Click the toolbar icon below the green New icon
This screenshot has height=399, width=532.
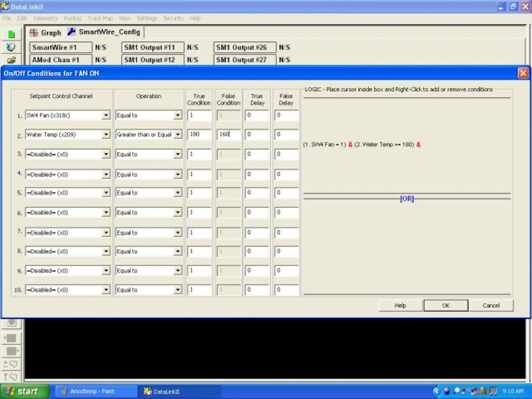pos(11,47)
